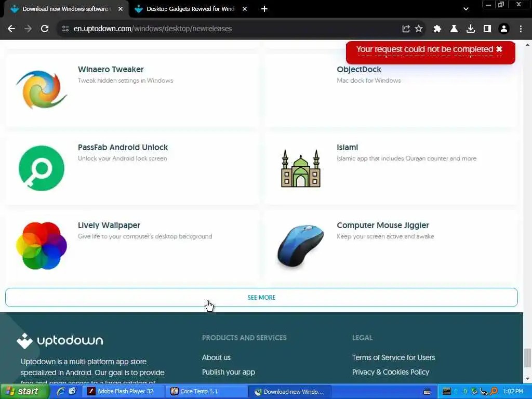Click the SEE MORE button

pos(261,298)
